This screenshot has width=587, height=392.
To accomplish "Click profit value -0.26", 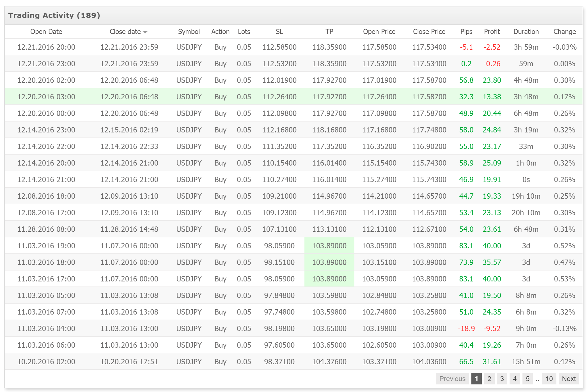I will coord(492,64).
